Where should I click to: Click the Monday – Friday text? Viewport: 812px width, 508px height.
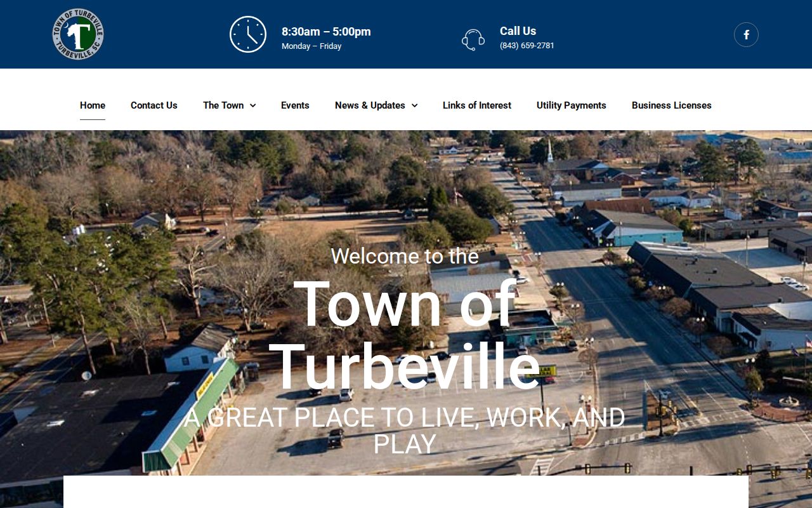(311, 46)
